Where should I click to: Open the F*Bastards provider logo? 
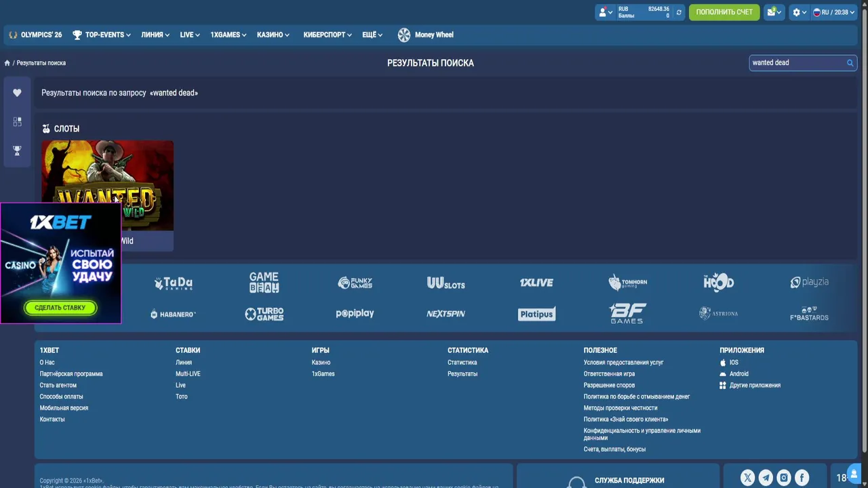[x=809, y=314]
